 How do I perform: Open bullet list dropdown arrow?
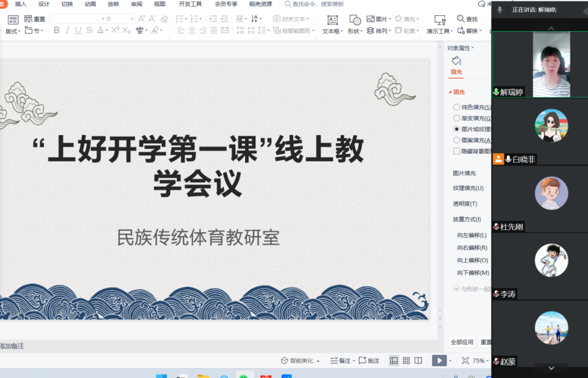click(186, 19)
